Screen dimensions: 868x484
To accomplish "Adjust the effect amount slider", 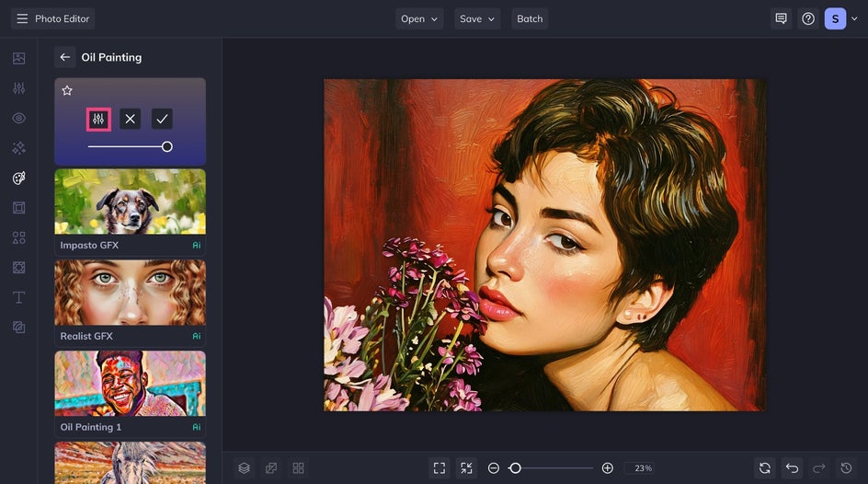I will (x=166, y=146).
